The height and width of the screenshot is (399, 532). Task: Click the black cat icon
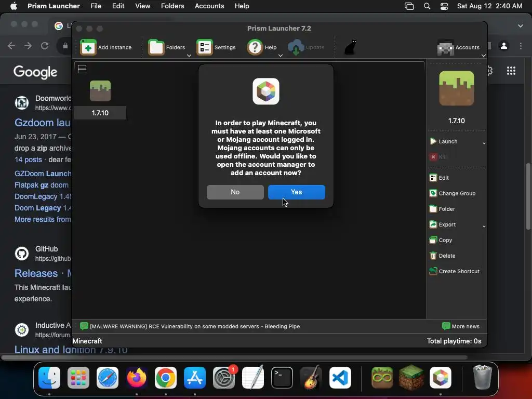coord(351,47)
